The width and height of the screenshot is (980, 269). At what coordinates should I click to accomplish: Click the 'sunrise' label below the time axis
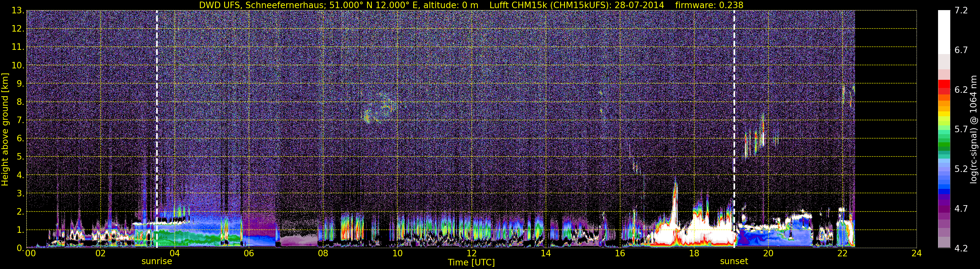157,262
